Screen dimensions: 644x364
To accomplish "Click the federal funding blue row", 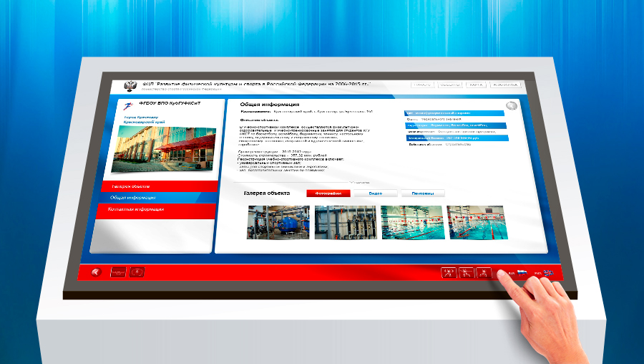I will point(457,138).
